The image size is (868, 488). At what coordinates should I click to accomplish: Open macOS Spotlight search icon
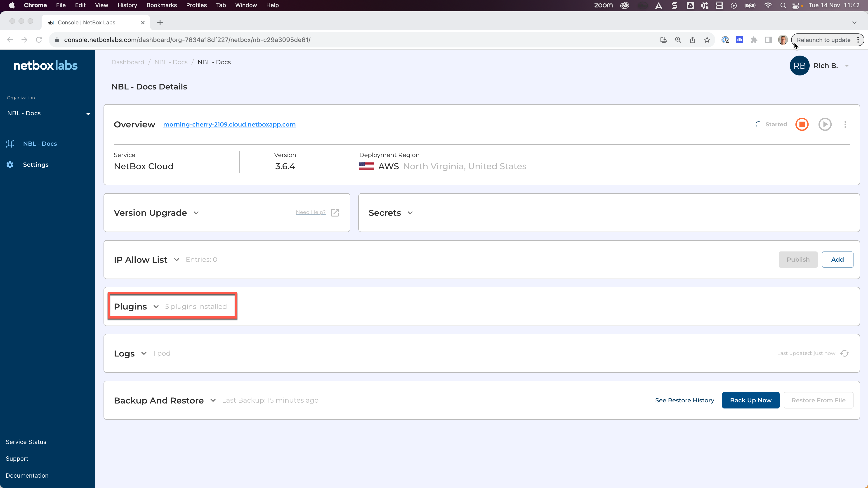pos(783,5)
